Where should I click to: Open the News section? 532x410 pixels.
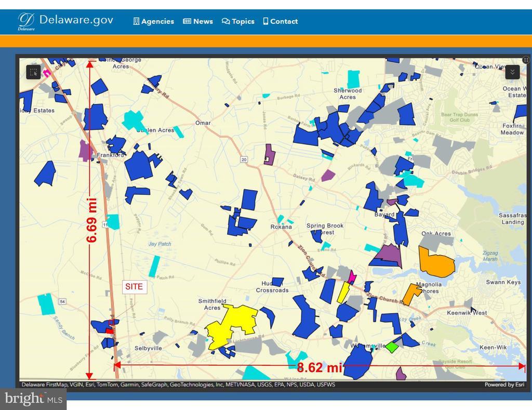click(x=198, y=21)
